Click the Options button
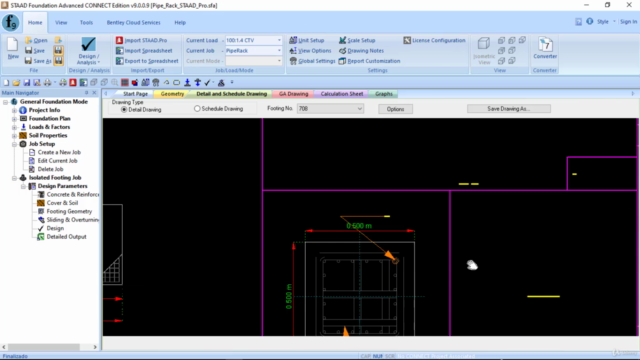 click(395, 109)
